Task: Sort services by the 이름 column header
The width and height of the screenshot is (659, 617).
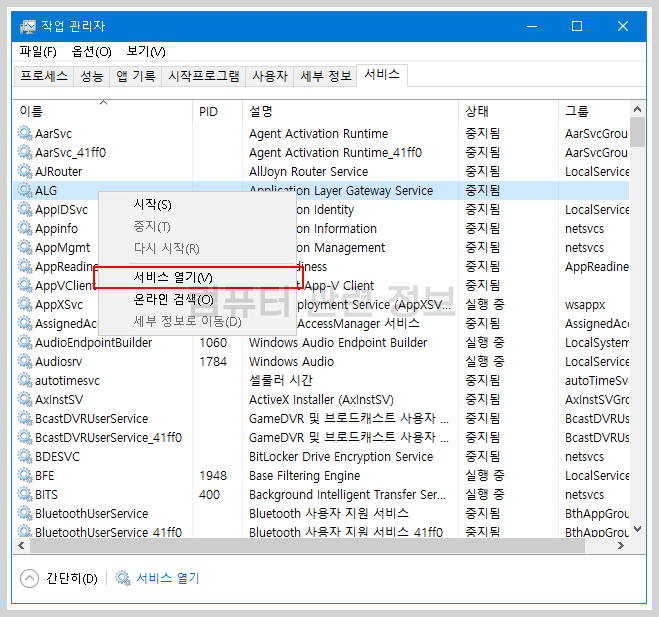Action: point(103,111)
